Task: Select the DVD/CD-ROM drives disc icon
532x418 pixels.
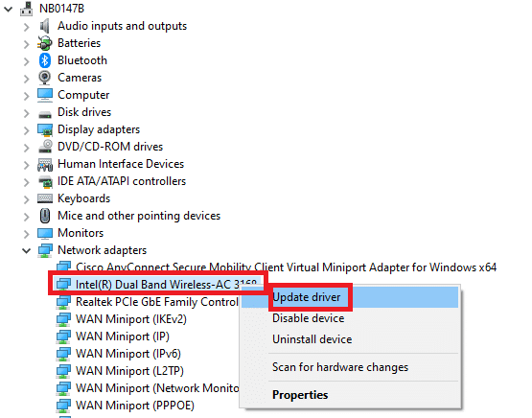Action: click(45, 147)
